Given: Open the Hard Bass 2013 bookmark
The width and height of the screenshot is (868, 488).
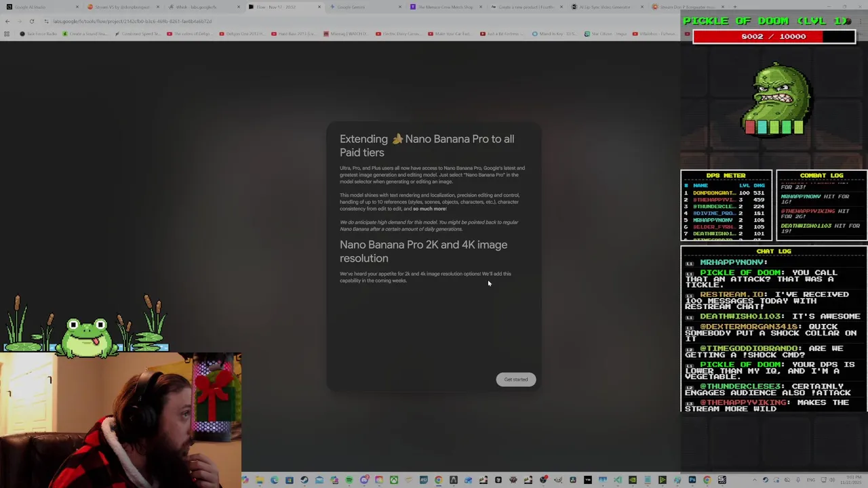Looking at the screenshot, I should [294, 34].
